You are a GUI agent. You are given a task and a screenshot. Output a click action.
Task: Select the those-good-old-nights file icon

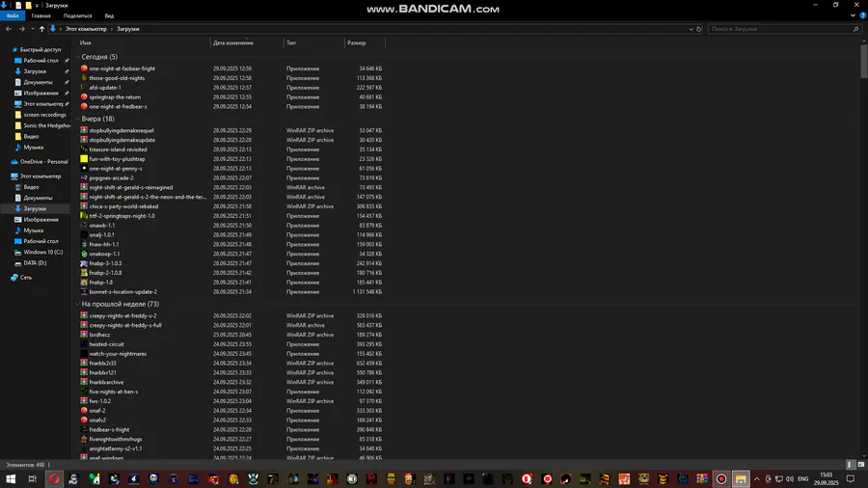[84, 78]
